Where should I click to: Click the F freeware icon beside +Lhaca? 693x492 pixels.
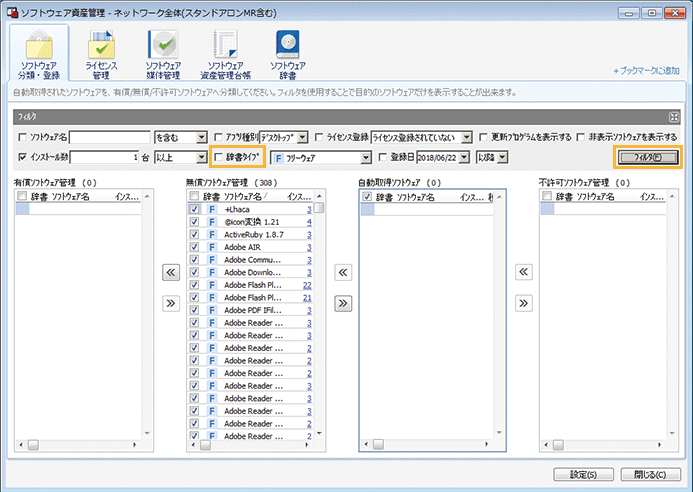(x=212, y=209)
